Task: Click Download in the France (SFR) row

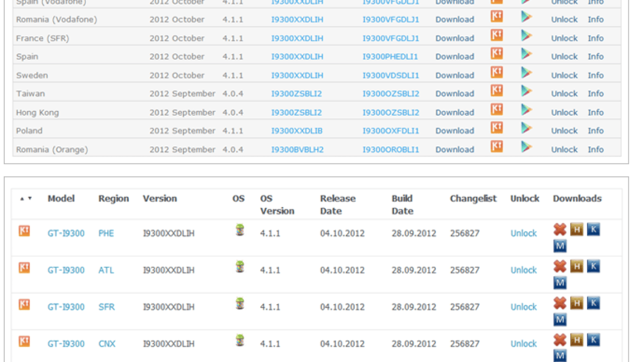Action: tap(455, 38)
